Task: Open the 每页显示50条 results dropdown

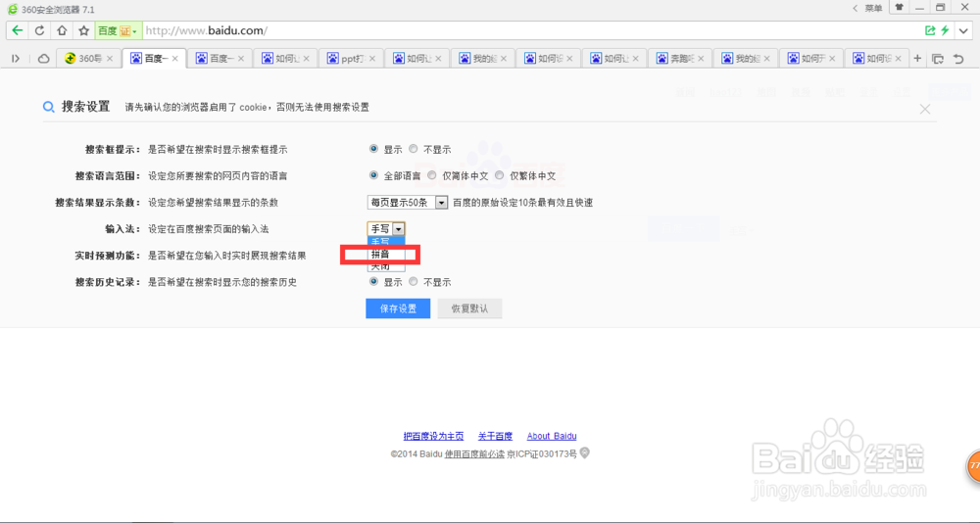Action: point(408,203)
